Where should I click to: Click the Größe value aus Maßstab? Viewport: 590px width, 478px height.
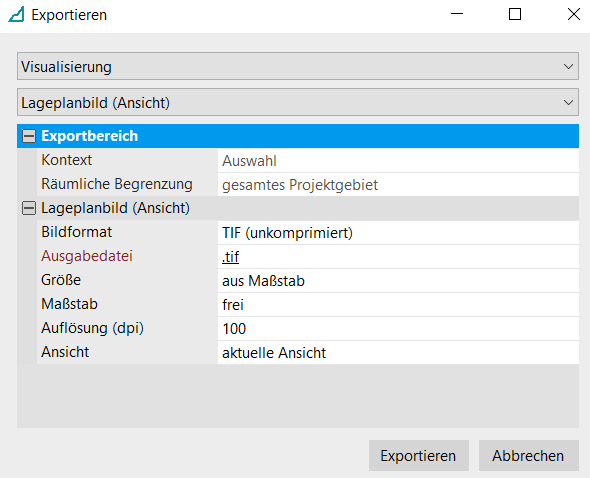click(398, 281)
